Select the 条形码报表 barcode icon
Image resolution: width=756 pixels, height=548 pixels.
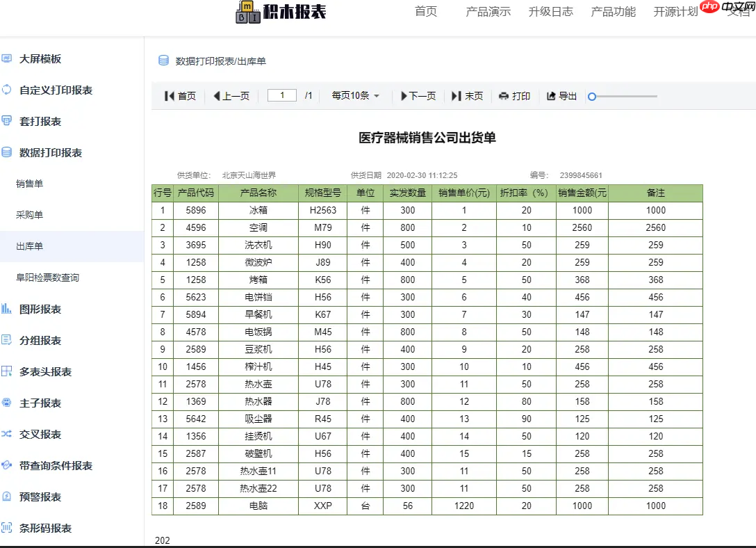click(8, 528)
